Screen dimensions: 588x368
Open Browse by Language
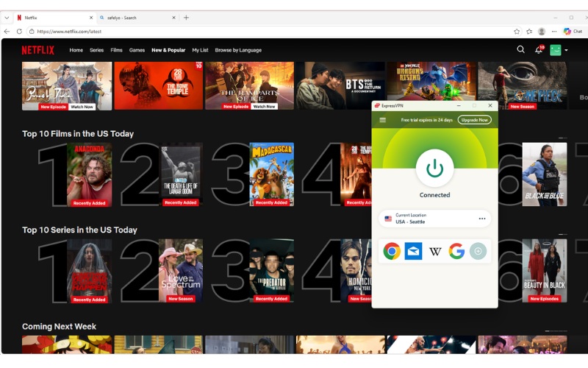238,50
